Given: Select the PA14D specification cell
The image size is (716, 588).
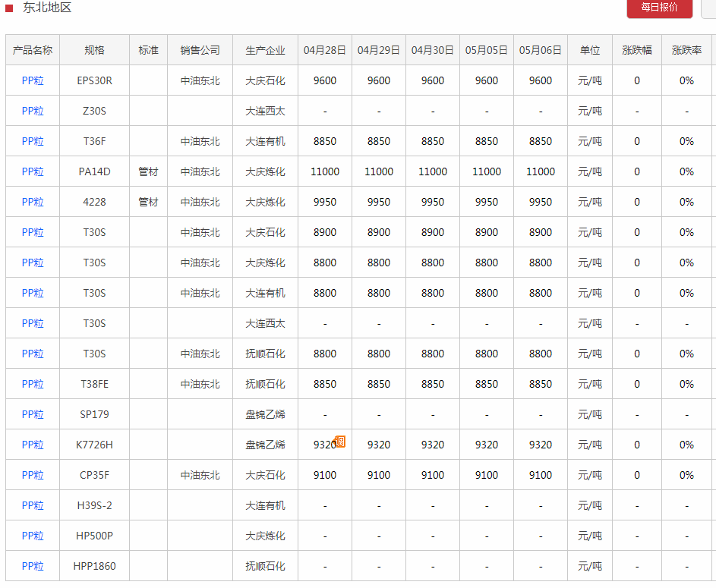Looking at the screenshot, I should pyautogui.click(x=94, y=171).
